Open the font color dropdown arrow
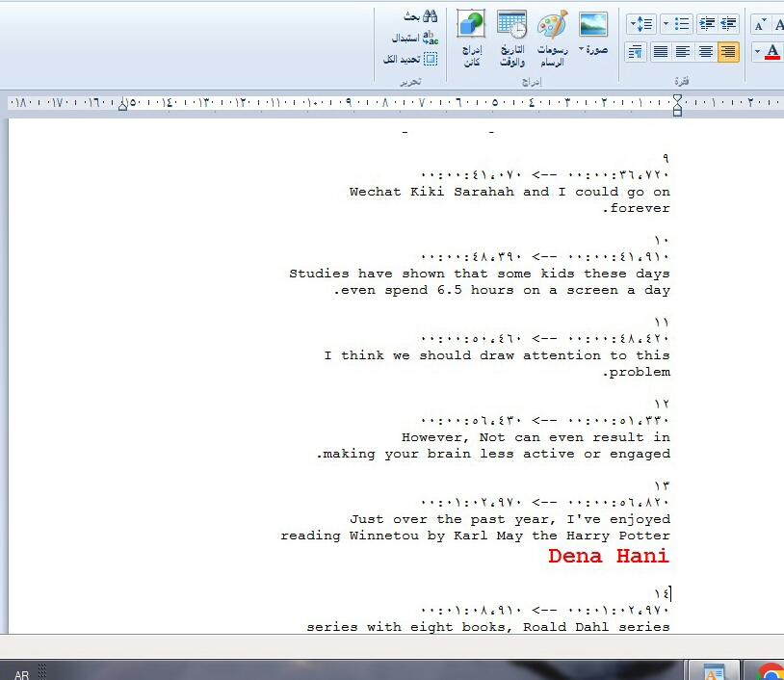 click(757, 52)
